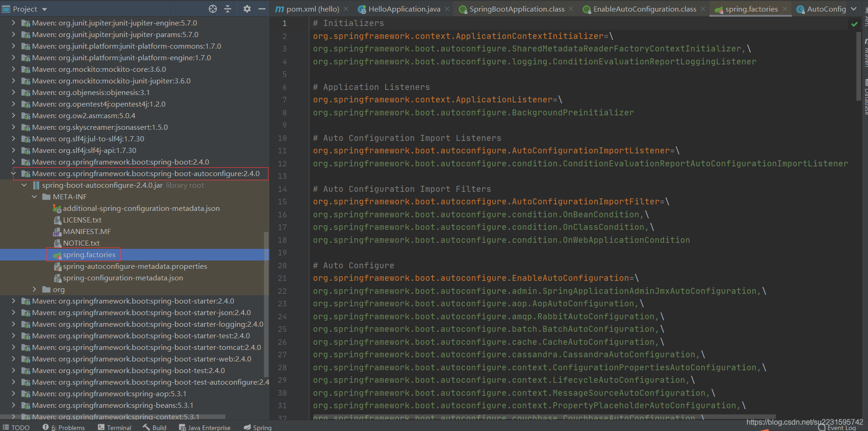Image resolution: width=868 pixels, height=431 pixels.
Task: Open the 6: Problems tool window
Action: tap(64, 427)
